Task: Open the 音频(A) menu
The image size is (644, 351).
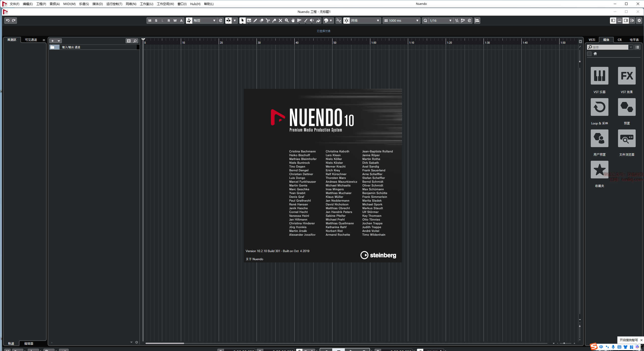Action: tap(54, 4)
